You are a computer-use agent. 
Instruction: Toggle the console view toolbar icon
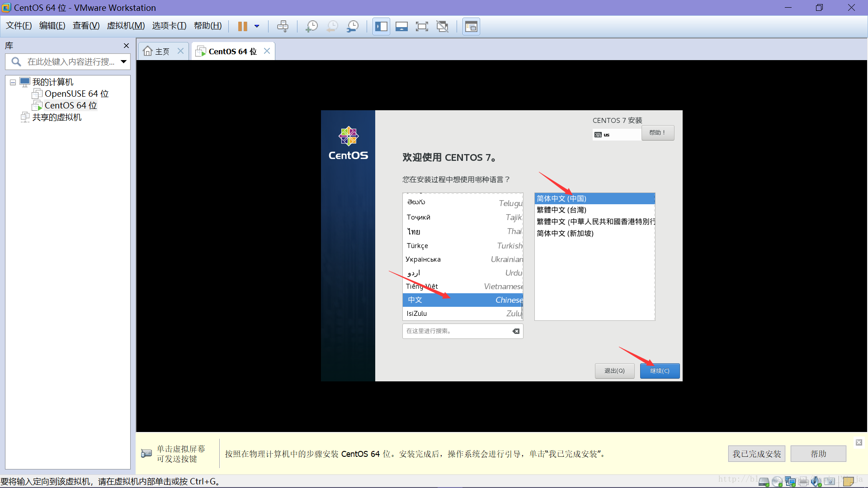tap(471, 26)
